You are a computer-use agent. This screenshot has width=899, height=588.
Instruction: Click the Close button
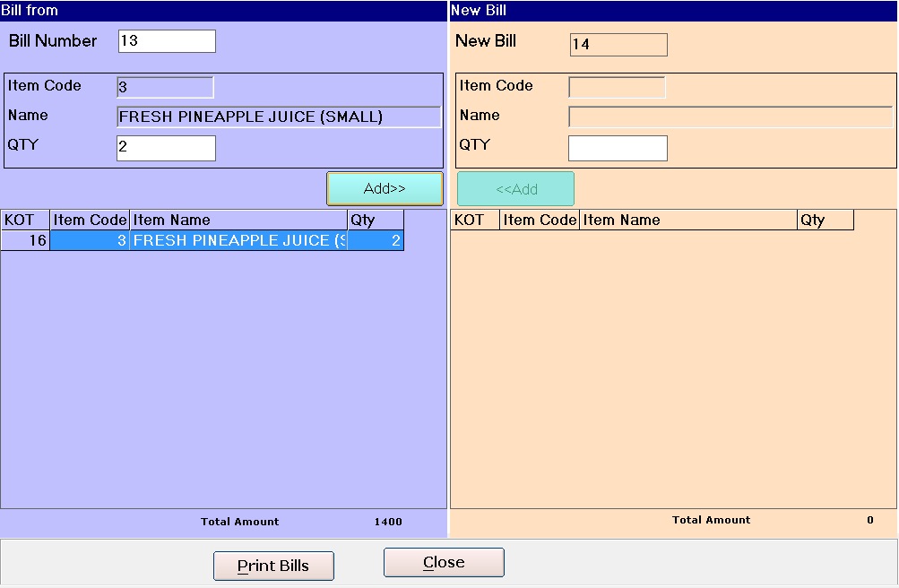[x=444, y=562]
